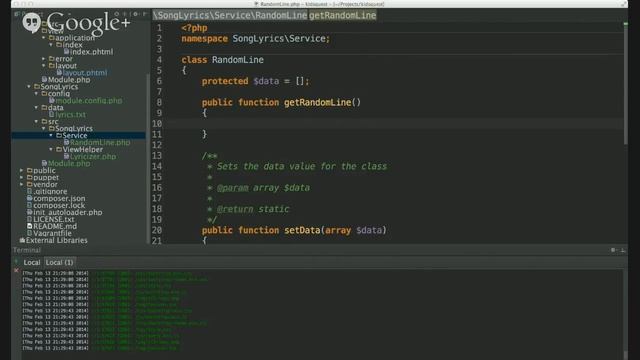Click the red X close session icon in terminal
Screen dimensions: 640x360
click(16, 270)
